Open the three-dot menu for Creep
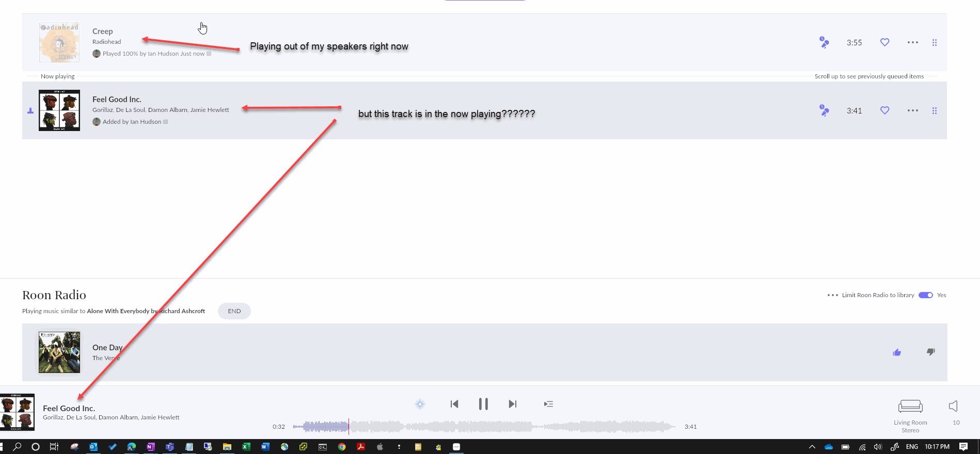This screenshot has width=980, height=454. click(913, 42)
